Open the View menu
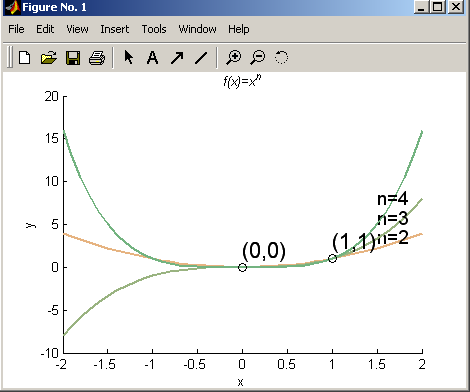 point(77,29)
